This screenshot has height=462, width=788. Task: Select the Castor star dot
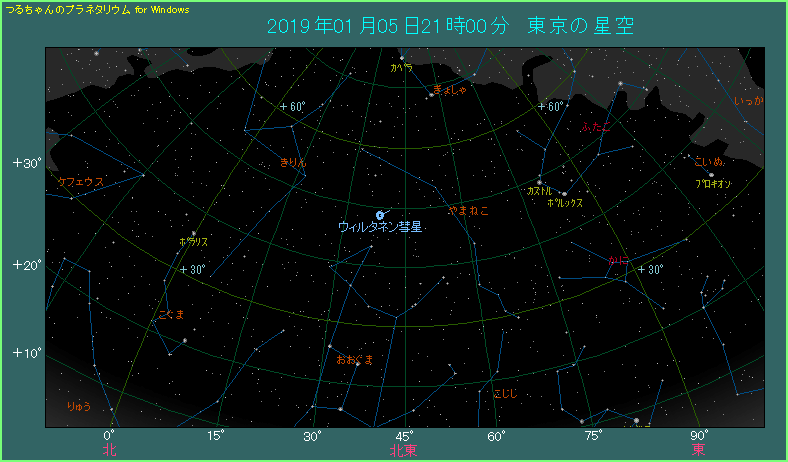click(539, 182)
